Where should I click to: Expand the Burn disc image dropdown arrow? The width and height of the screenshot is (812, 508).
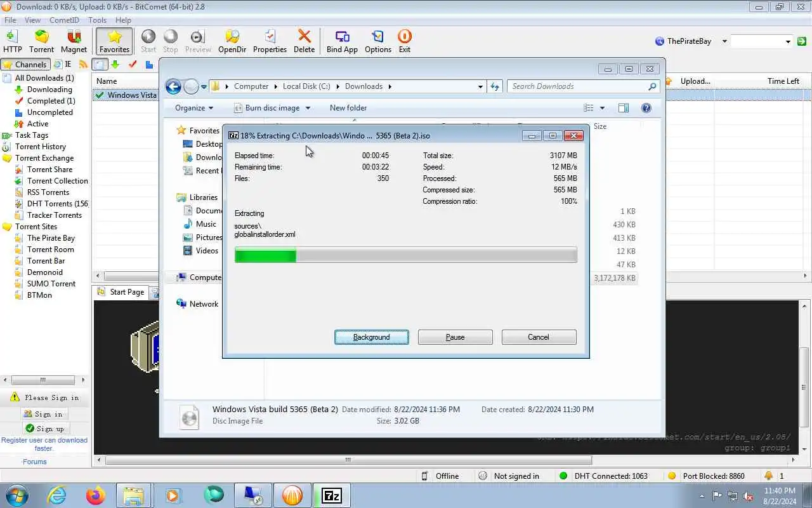click(308, 108)
